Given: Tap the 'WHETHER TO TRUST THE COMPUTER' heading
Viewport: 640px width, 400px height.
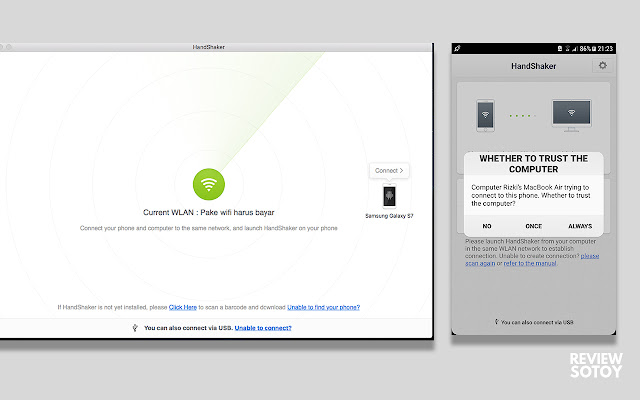Looking at the screenshot, I should [x=533, y=164].
